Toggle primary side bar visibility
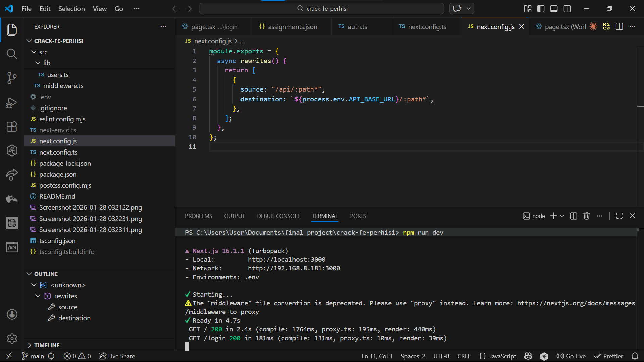Viewport: 644px width, 362px height. coord(541,9)
